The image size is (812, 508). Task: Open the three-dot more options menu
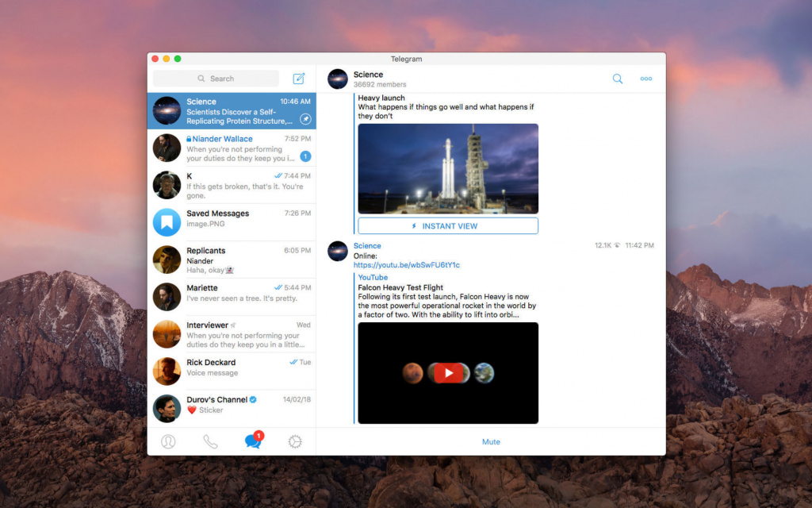[x=646, y=79]
